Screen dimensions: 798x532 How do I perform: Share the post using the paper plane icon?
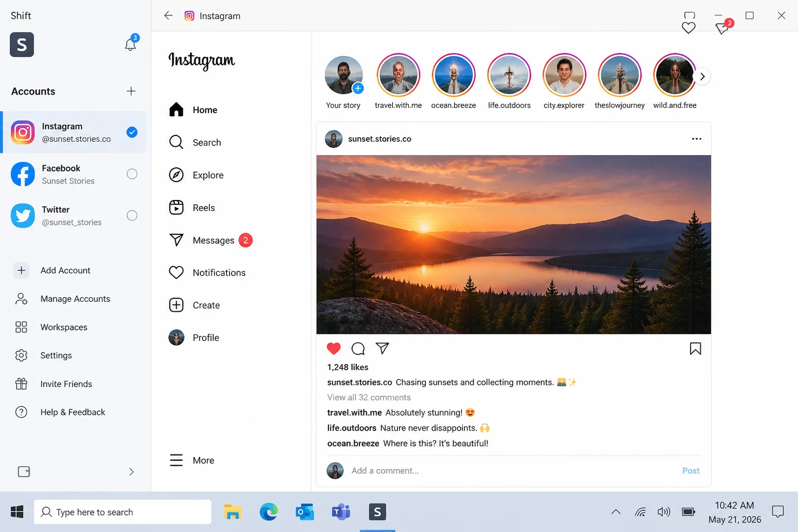[382, 348]
